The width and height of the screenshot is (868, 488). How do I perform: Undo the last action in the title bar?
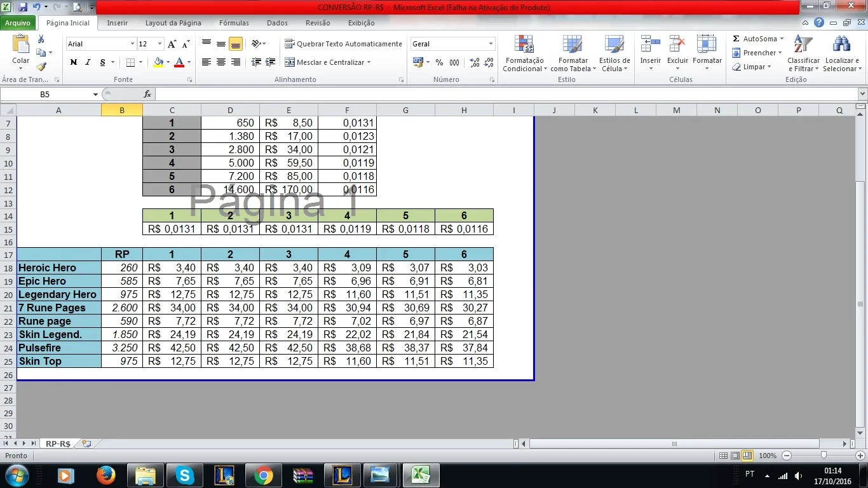[x=37, y=7]
